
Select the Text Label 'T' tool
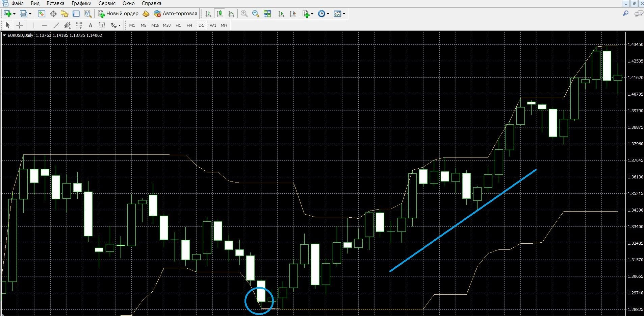pos(102,25)
